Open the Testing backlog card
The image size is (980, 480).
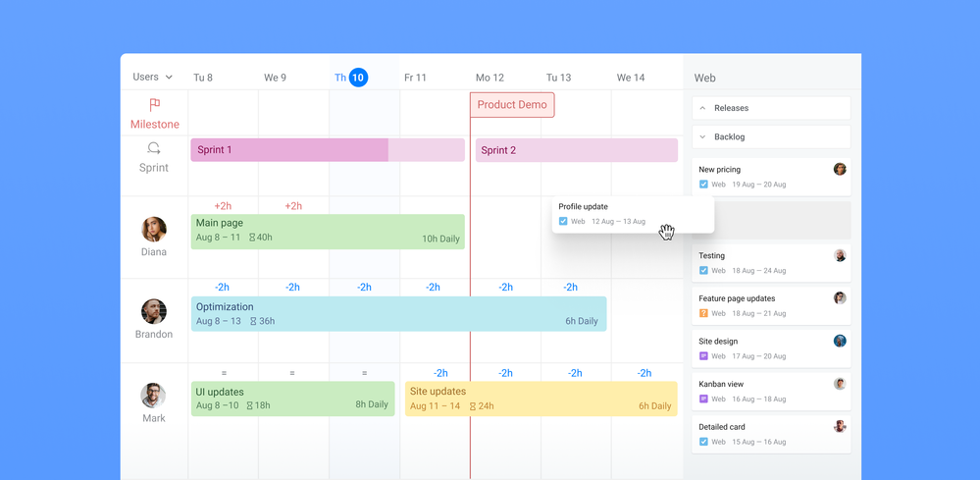point(771,263)
